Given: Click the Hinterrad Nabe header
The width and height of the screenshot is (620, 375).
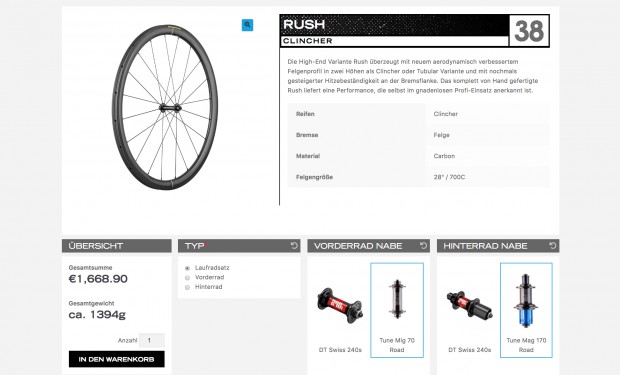Looking at the screenshot, I should click(498, 246).
